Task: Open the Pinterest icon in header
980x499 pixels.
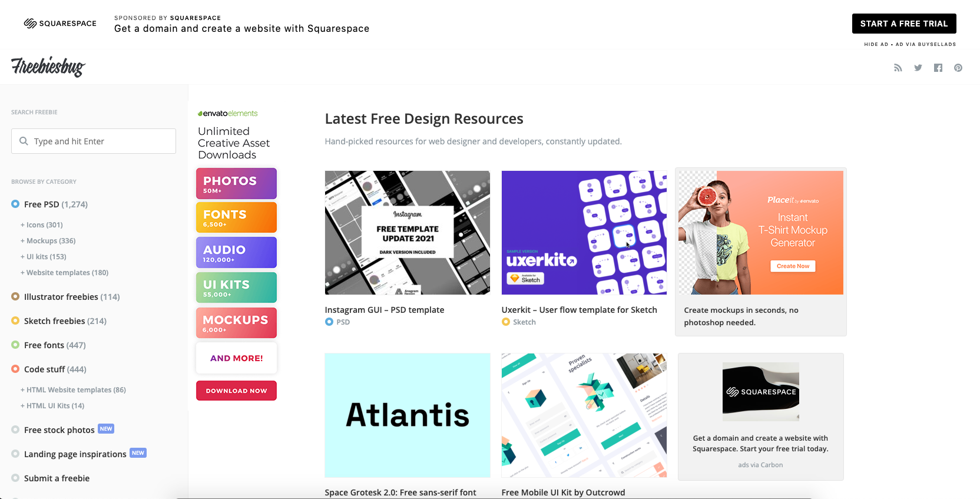Action: point(958,68)
